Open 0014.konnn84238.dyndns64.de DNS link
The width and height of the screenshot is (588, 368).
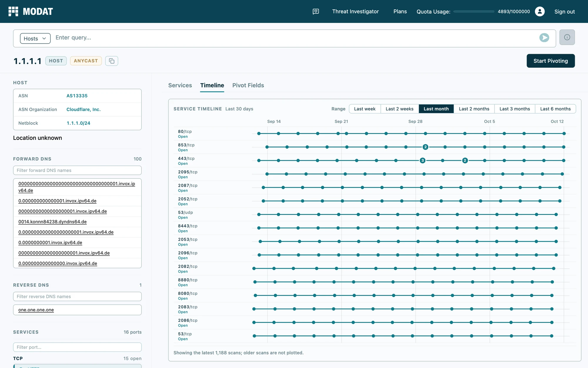[x=53, y=222]
